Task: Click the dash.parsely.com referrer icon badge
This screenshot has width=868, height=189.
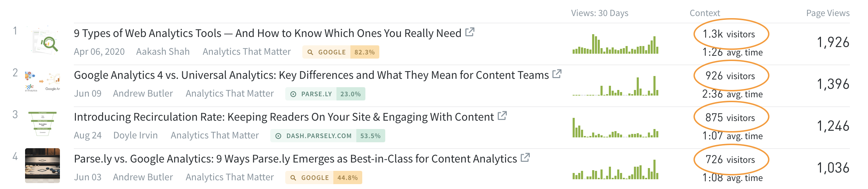Action: [278, 136]
